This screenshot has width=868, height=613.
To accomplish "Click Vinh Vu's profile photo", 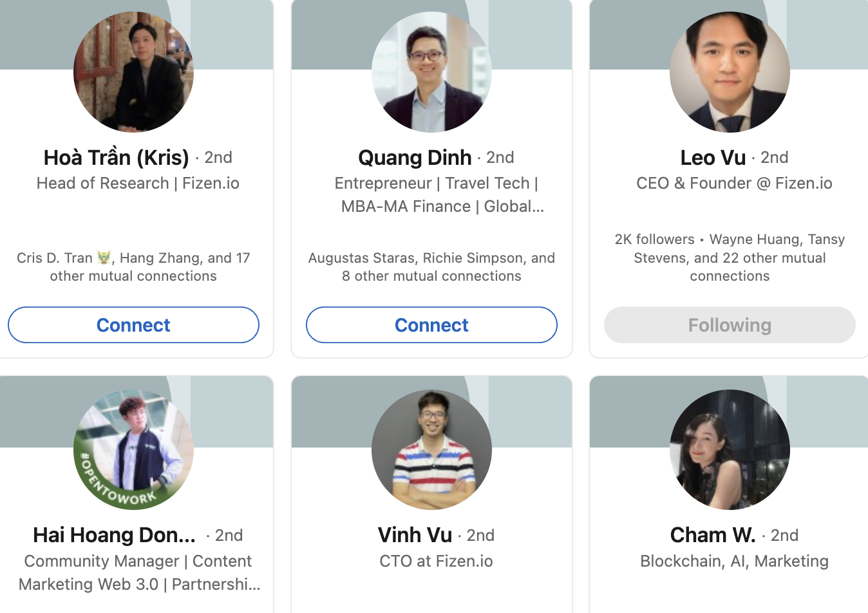I will coord(431,449).
